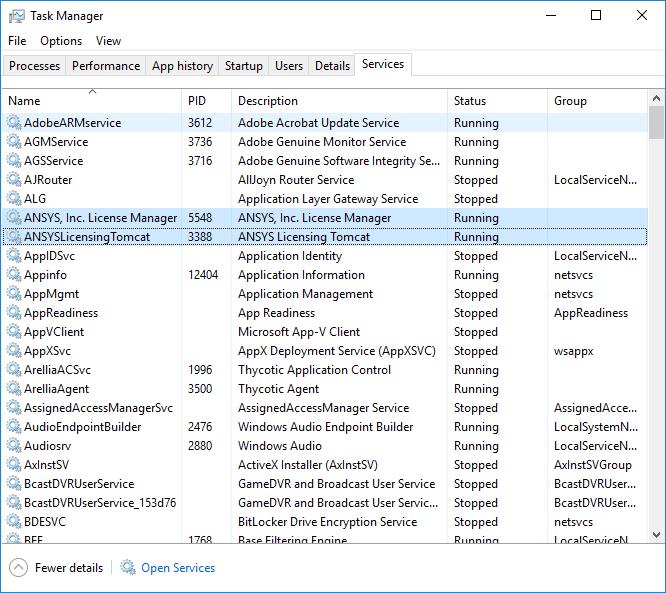Click the gear icon beside AJRouter
Screen dimensions: 666x593
click(14, 180)
